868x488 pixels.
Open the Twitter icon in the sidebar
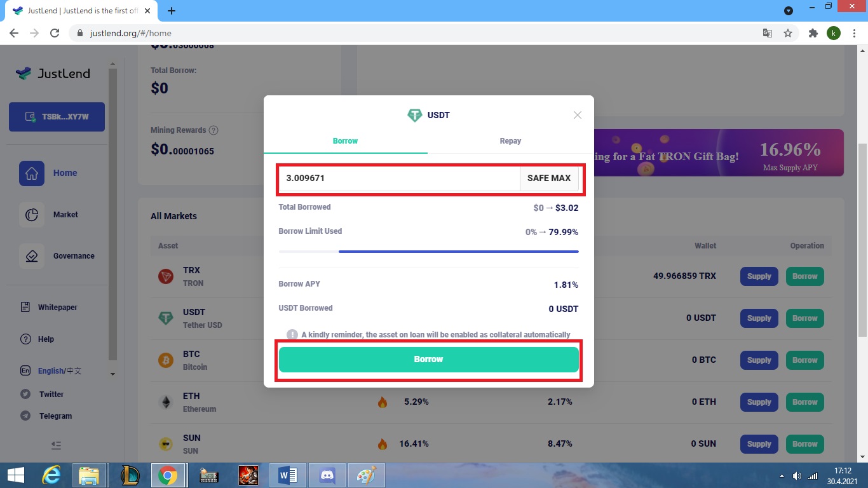coord(25,394)
